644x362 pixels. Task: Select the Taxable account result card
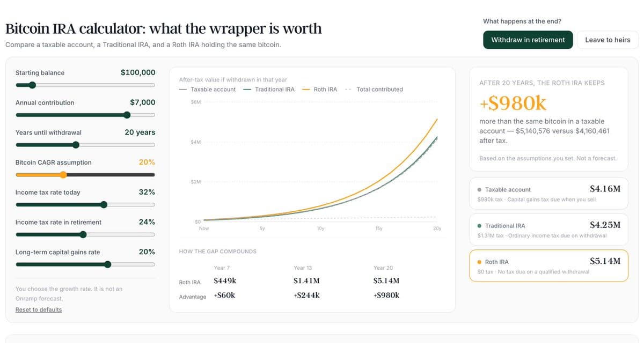point(548,193)
